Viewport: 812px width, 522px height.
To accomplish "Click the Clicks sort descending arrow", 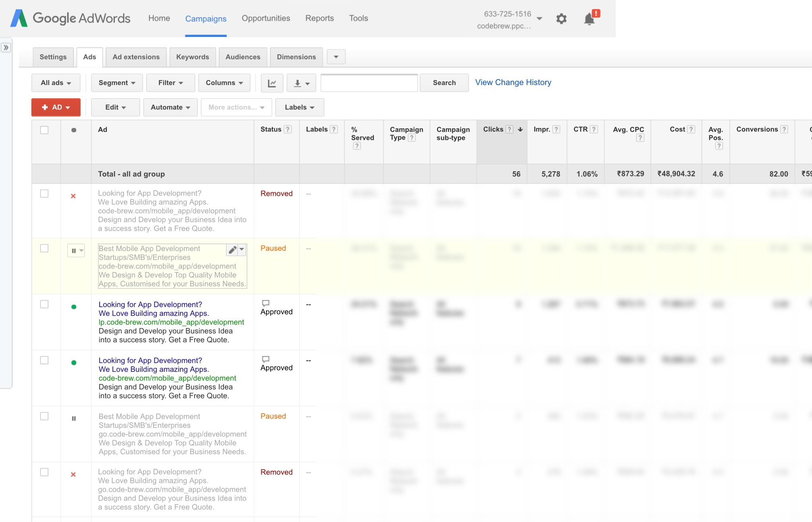I will (520, 130).
